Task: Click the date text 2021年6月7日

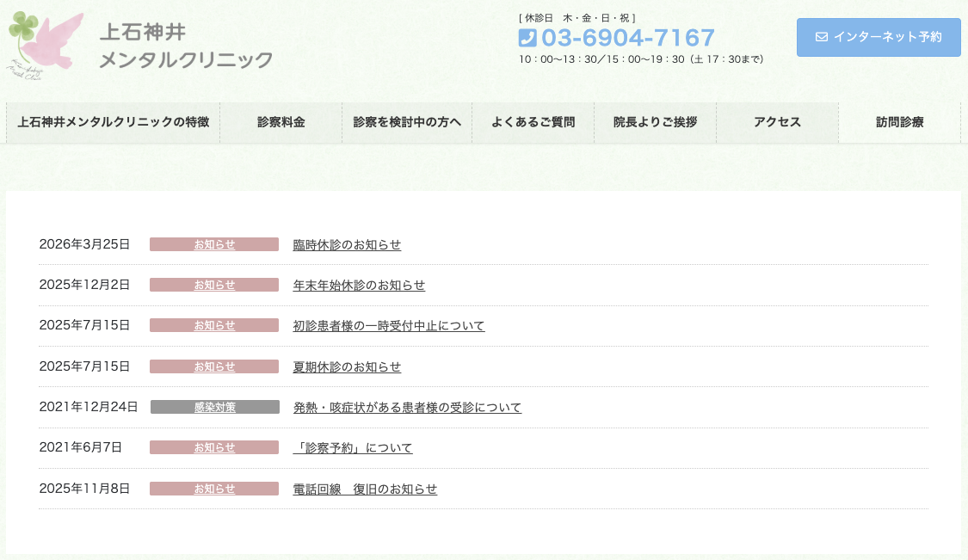Action: pyautogui.click(x=80, y=447)
